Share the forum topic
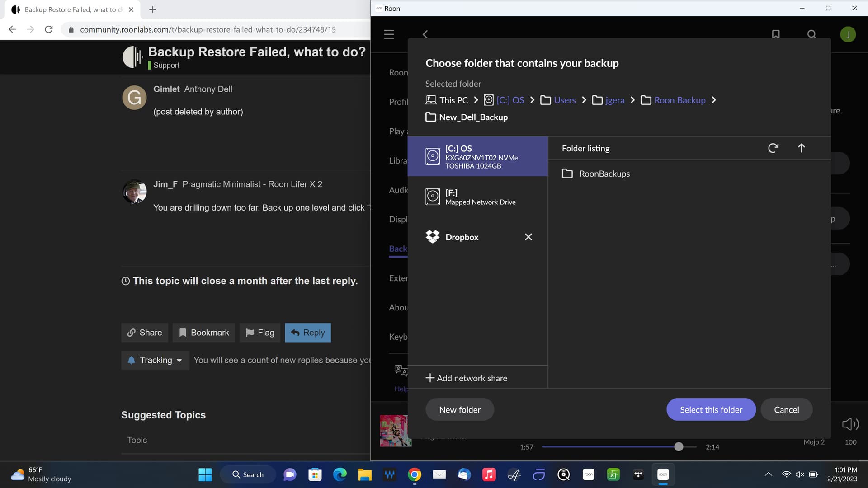Viewport: 868px width, 488px height. click(x=145, y=333)
